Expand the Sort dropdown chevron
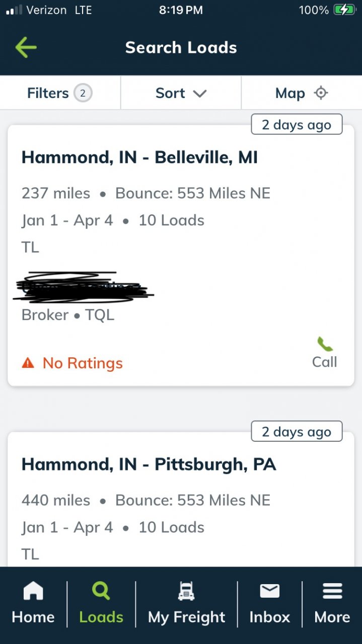 point(200,94)
